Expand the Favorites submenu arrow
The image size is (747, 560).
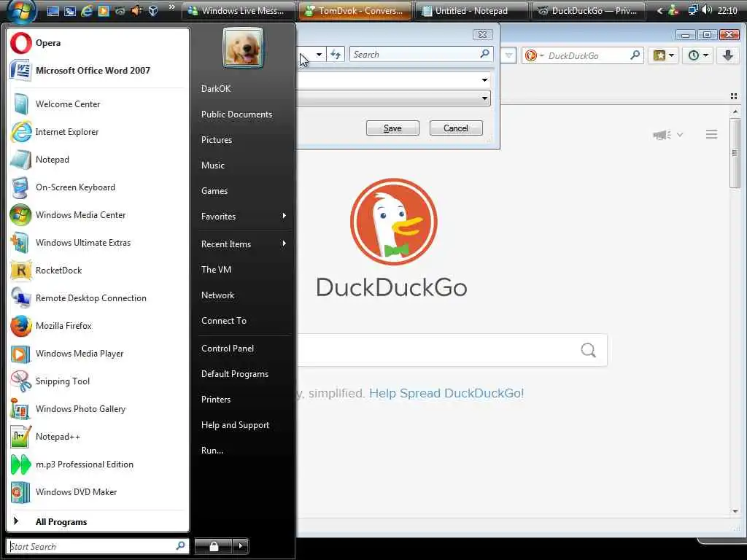coord(284,216)
